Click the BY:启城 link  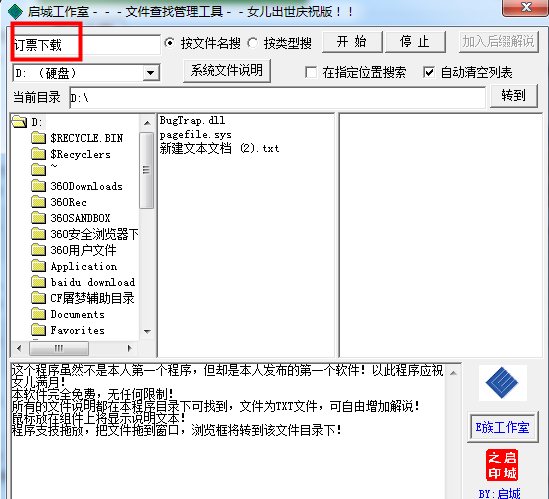coord(500,493)
